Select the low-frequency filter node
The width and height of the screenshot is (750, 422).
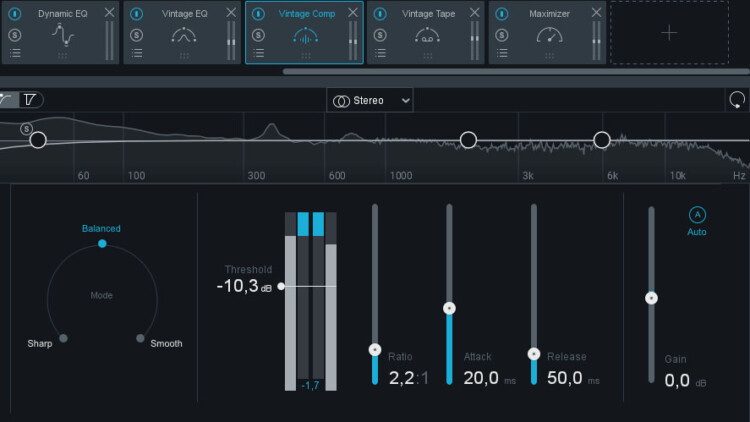point(38,140)
